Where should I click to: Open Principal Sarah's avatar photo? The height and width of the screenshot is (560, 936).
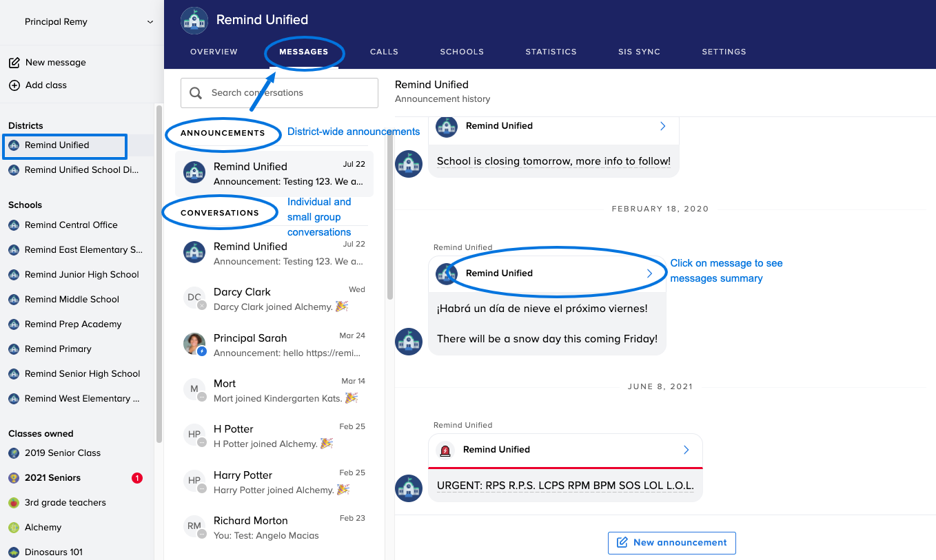click(x=194, y=344)
